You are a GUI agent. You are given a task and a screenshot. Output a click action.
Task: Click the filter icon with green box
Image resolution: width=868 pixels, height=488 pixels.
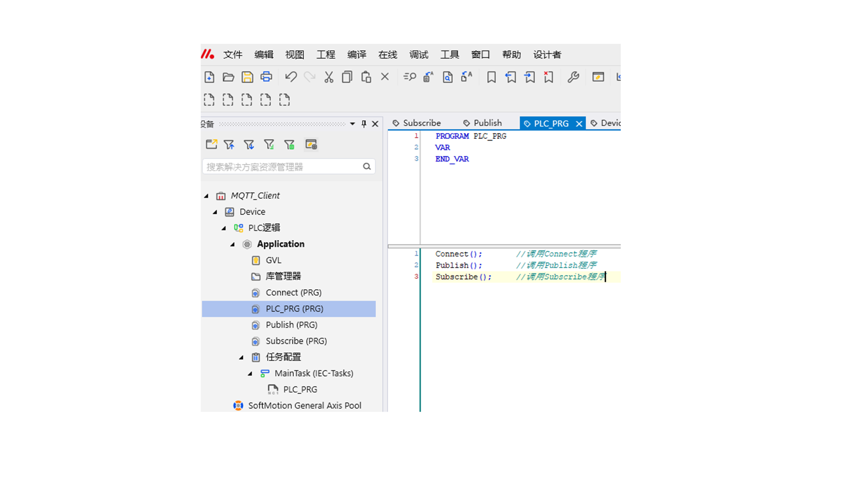point(289,145)
